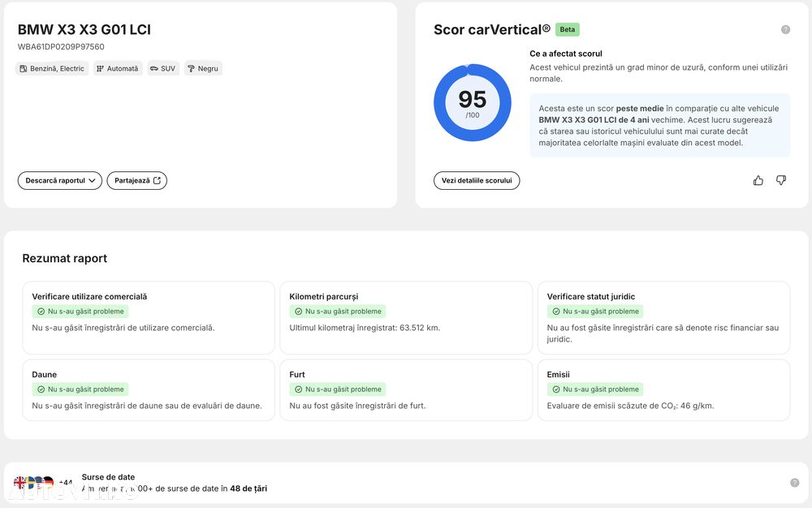Click the 95/100 score circular gauge
The width and height of the screenshot is (812, 508).
[473, 102]
